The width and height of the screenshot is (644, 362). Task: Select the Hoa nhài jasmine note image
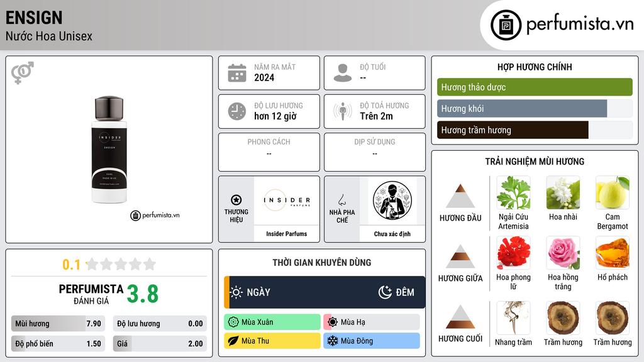point(563,193)
